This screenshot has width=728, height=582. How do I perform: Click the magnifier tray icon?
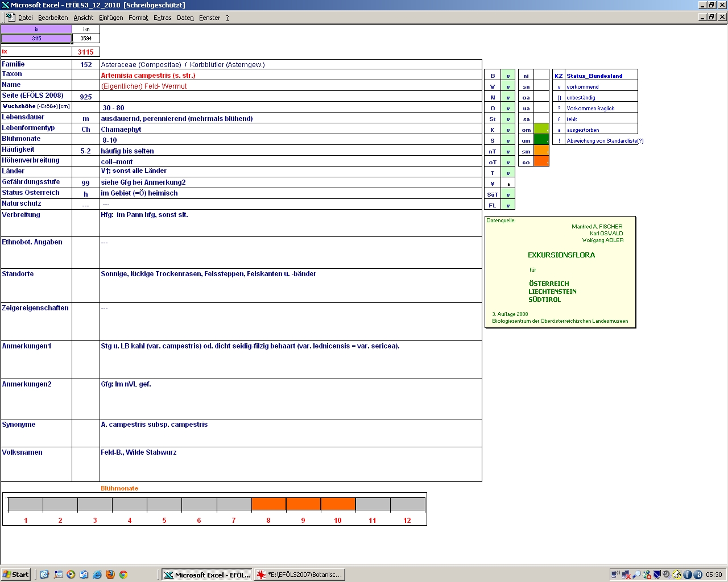click(636, 575)
